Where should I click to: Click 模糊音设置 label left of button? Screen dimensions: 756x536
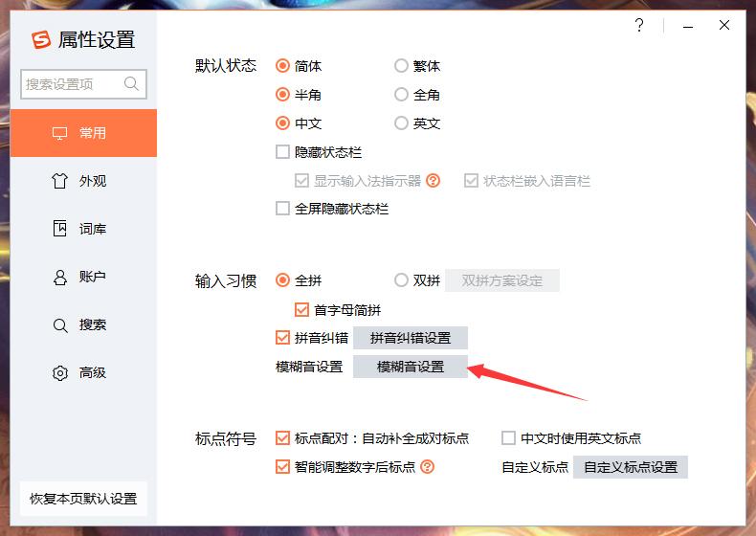tap(309, 367)
